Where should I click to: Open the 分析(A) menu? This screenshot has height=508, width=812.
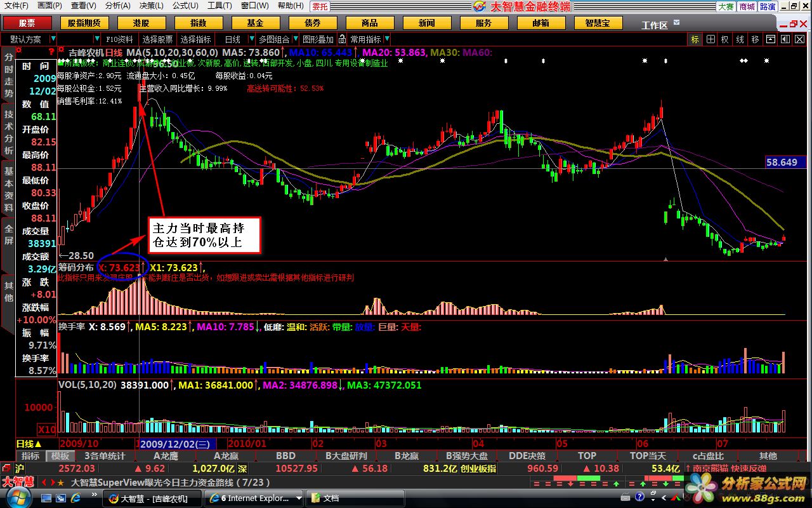[x=117, y=6]
